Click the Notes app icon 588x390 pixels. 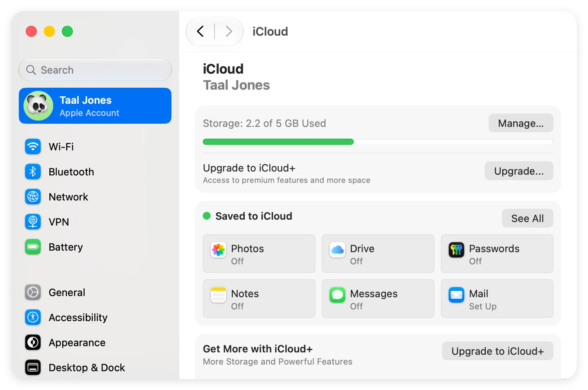point(218,295)
